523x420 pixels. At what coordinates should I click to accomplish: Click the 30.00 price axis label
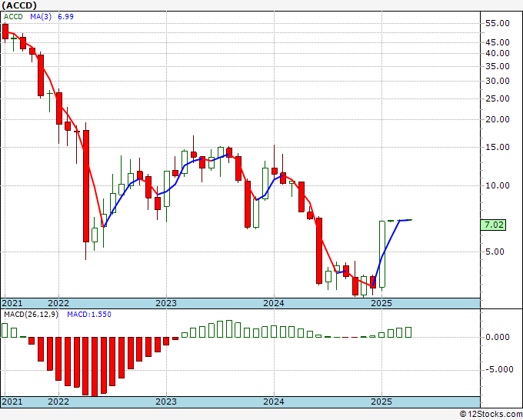coord(498,81)
